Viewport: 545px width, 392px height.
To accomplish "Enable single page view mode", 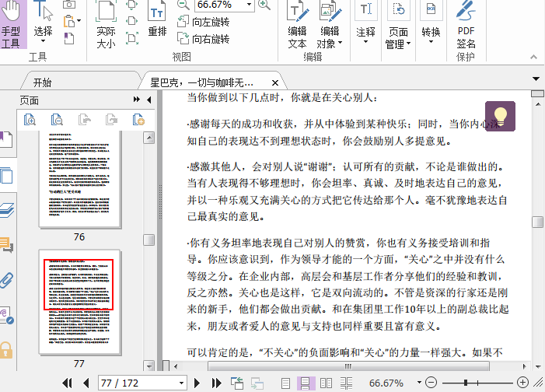I will tap(285, 383).
